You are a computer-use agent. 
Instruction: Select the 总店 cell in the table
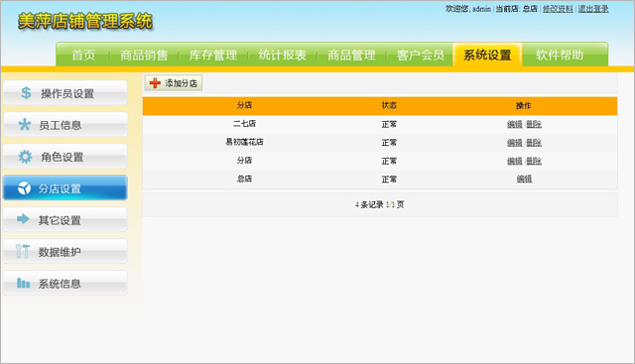click(244, 179)
